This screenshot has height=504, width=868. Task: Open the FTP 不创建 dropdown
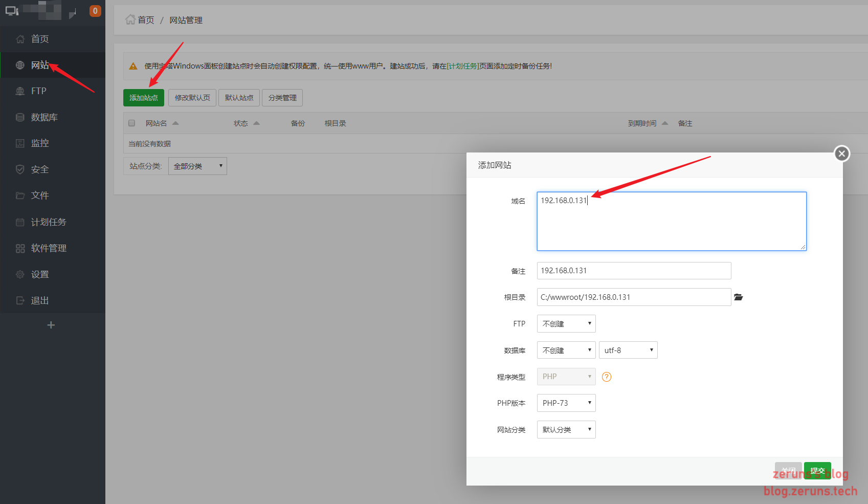click(566, 323)
